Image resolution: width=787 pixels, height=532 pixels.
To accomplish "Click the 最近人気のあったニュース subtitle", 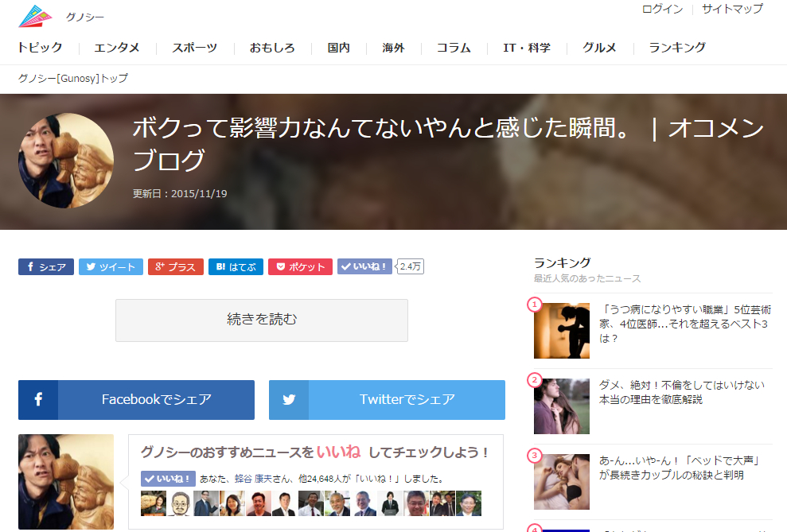I will tap(587, 278).
